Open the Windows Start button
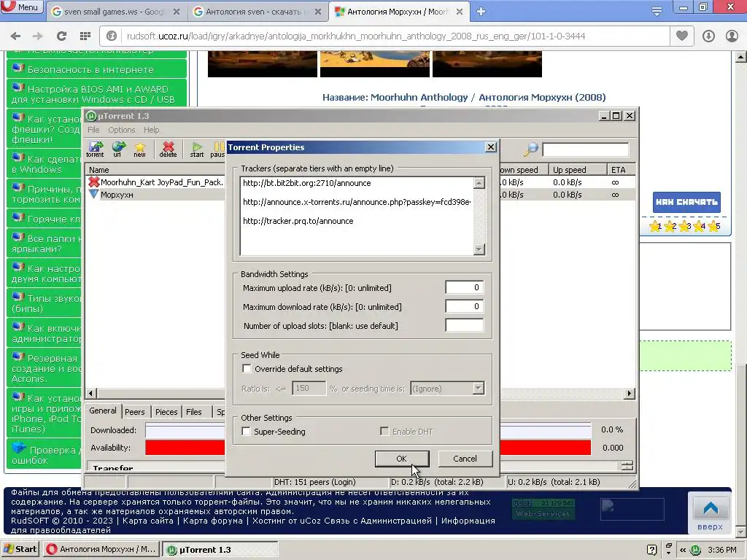The height and width of the screenshot is (560, 747). pyautogui.click(x=20, y=549)
